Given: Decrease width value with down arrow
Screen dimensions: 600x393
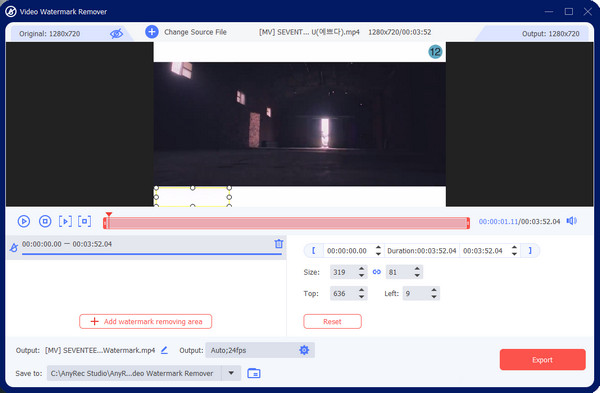Looking at the screenshot, I should [361, 276].
